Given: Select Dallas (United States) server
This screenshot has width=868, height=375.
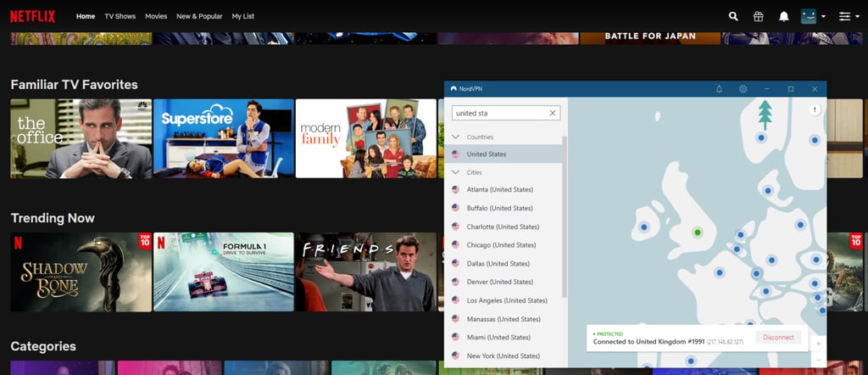Looking at the screenshot, I should point(504,263).
